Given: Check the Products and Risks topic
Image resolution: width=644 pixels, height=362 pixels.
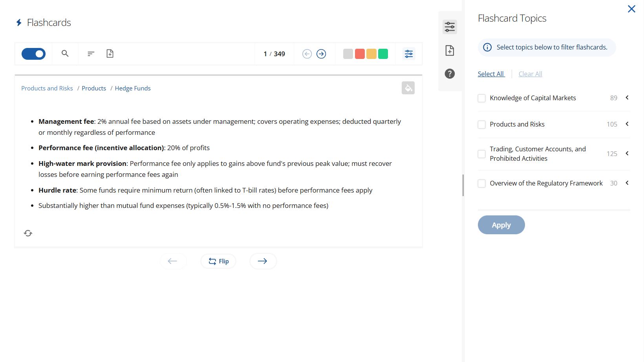Looking at the screenshot, I should pyautogui.click(x=481, y=124).
